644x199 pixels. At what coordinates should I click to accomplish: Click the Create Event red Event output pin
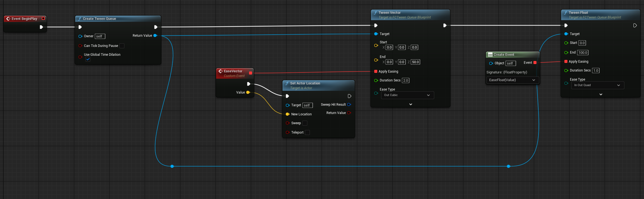(x=535, y=63)
